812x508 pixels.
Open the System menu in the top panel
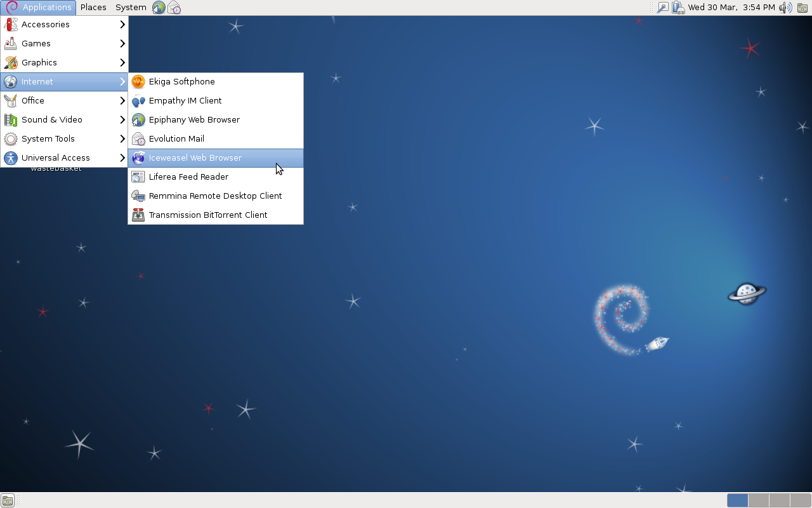(x=131, y=8)
